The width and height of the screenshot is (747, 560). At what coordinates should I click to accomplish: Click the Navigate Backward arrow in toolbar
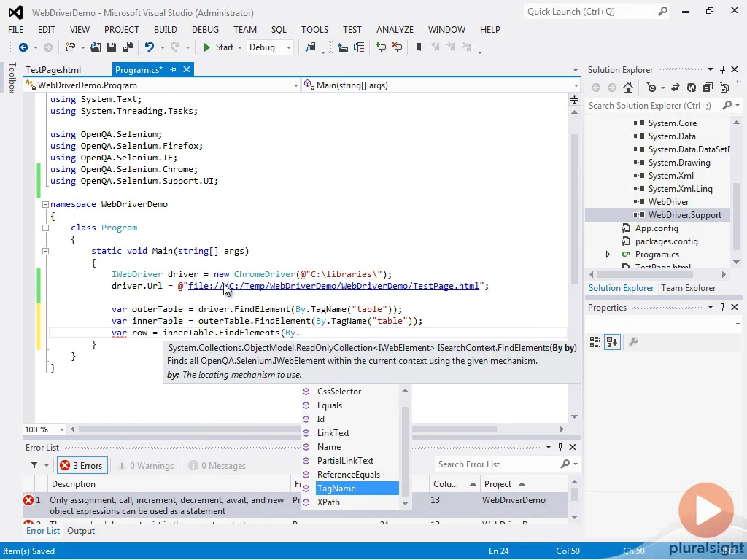click(x=23, y=47)
